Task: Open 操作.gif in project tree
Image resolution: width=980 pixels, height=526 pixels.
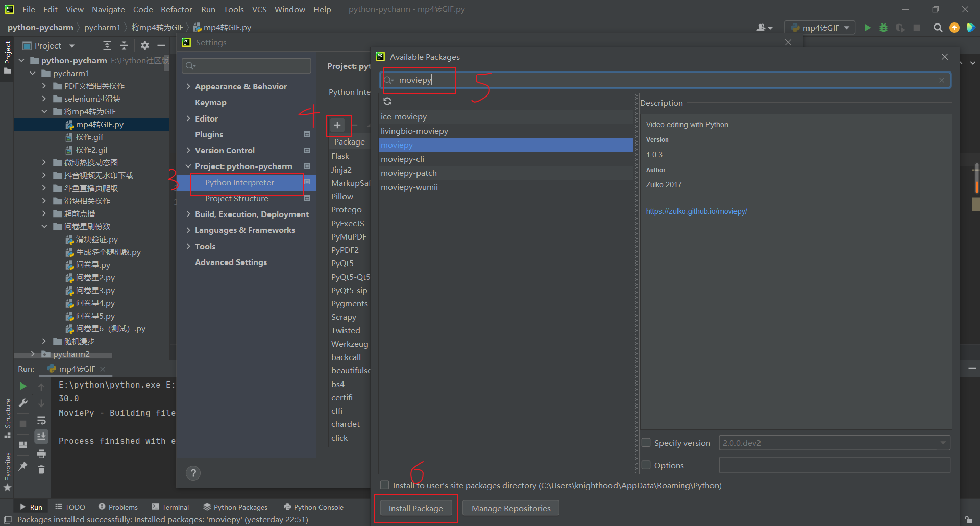Action: [89, 137]
